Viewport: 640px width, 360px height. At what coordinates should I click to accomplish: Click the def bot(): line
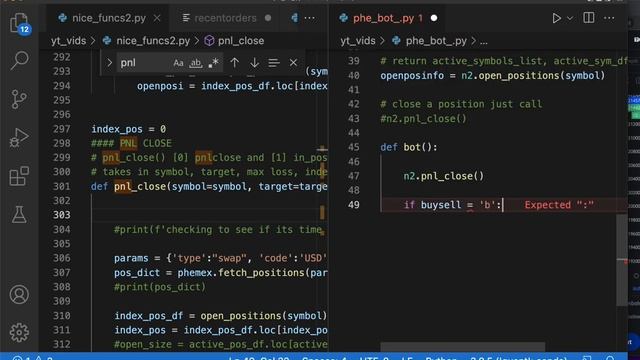(409, 147)
